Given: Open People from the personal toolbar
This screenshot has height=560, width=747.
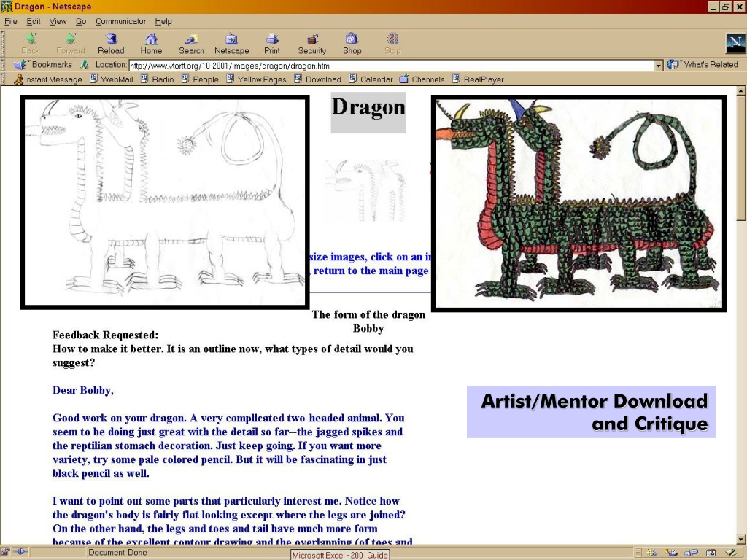Looking at the screenshot, I should point(200,79).
